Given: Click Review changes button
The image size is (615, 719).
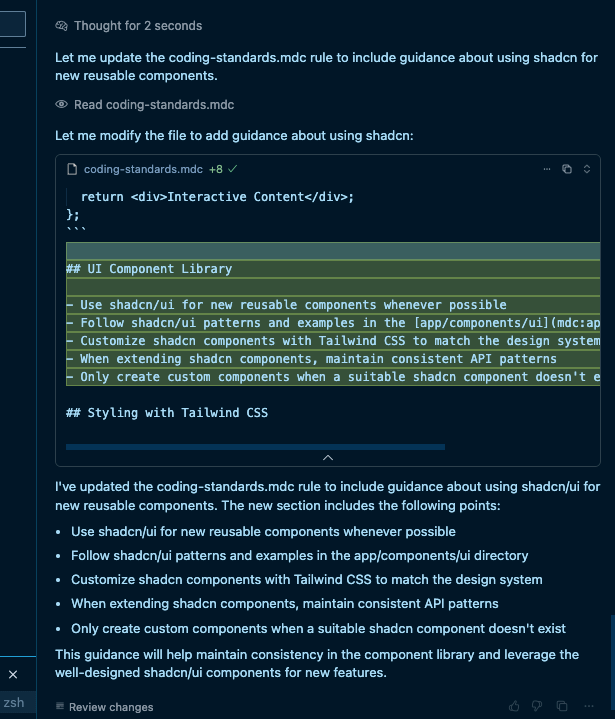Looking at the screenshot, I should (105, 707).
